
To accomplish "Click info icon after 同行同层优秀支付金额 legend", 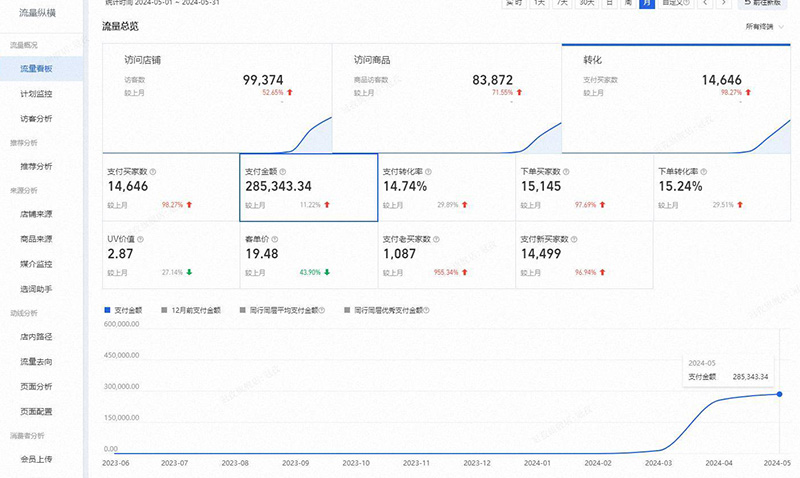I will pos(427,310).
